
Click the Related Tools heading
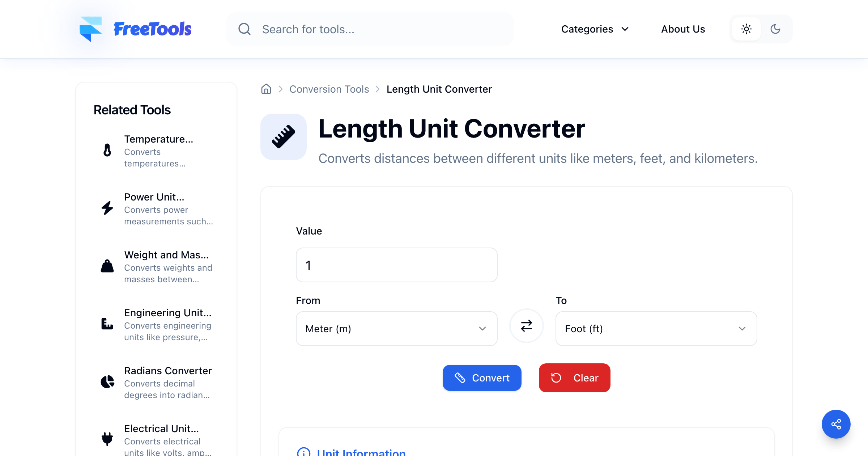pyautogui.click(x=132, y=110)
